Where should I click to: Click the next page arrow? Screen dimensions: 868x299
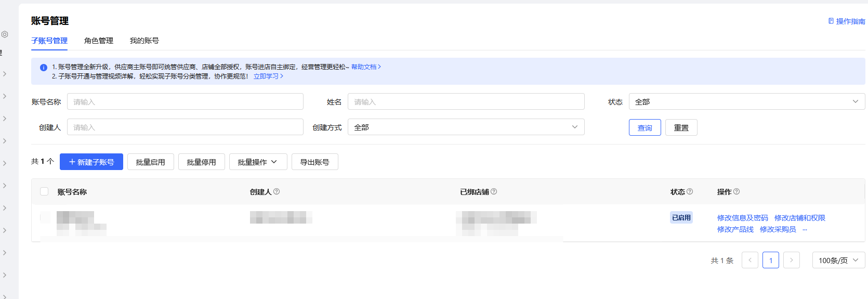tap(791, 260)
